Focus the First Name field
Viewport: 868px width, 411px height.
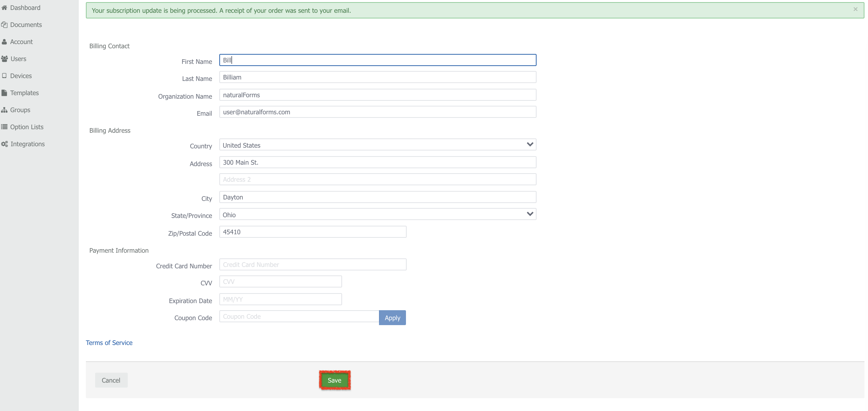[378, 60]
